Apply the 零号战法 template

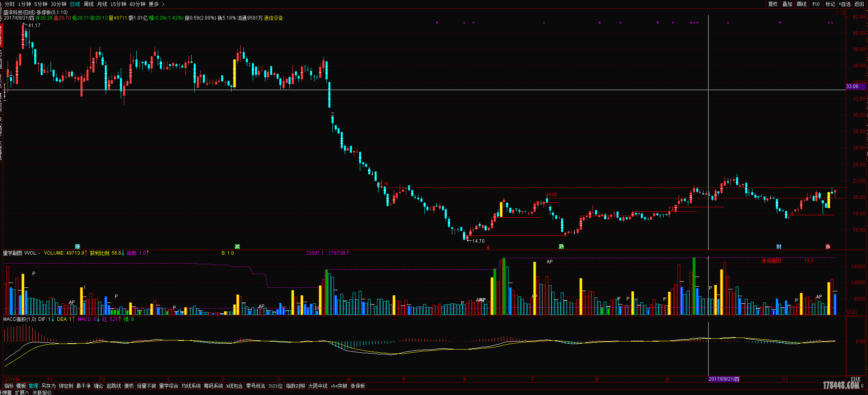[x=255, y=386]
